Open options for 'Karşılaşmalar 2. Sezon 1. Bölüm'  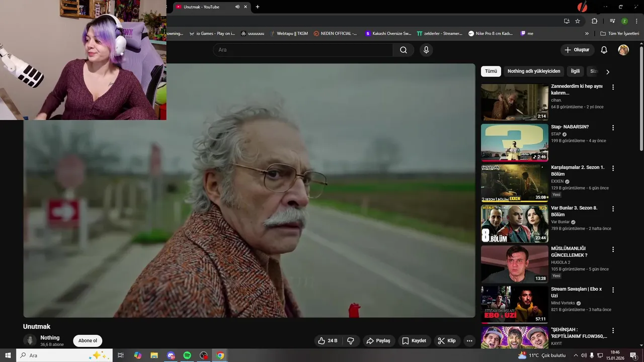pos(613,168)
